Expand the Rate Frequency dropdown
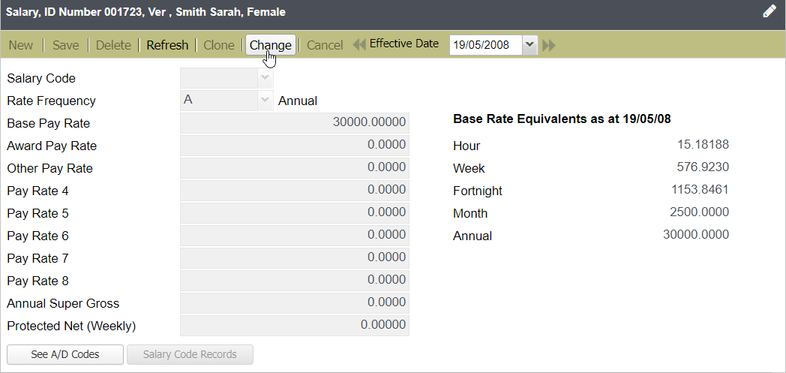This screenshot has height=373, width=786. (265, 100)
